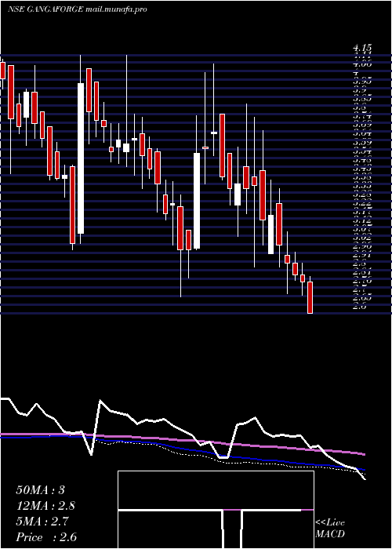This screenshot has height=549, width=392.
Task: Click the <<Live MACD label
Action: [330, 529]
